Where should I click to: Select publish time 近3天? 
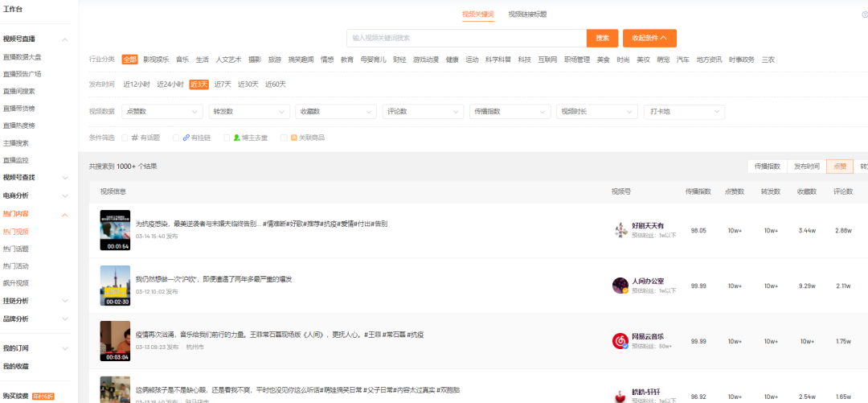199,84
